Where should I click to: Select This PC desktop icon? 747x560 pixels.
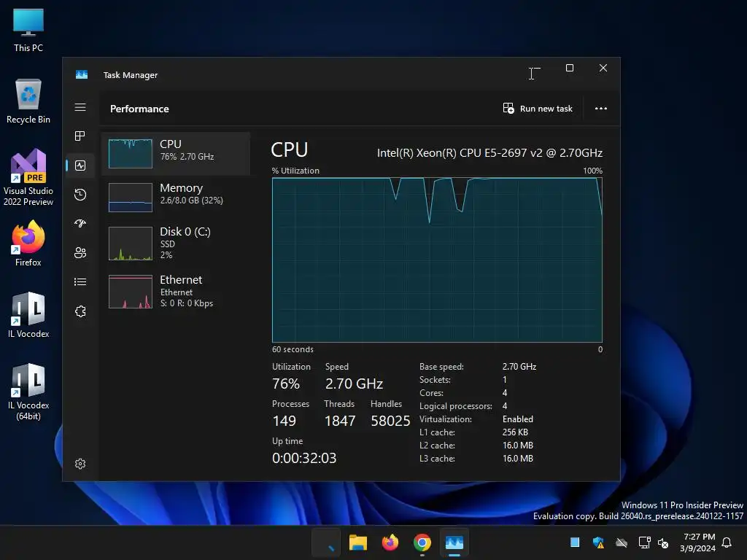[x=28, y=31]
